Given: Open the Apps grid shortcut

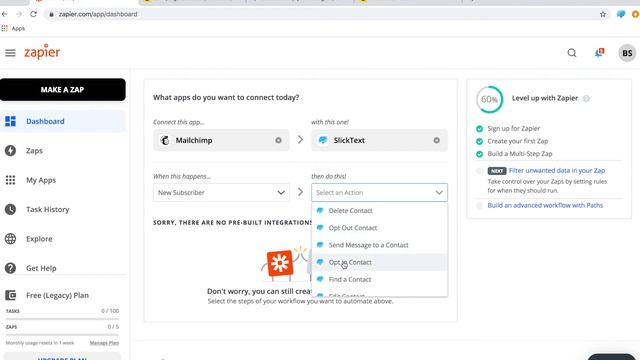Looking at the screenshot, I should coord(13,29).
